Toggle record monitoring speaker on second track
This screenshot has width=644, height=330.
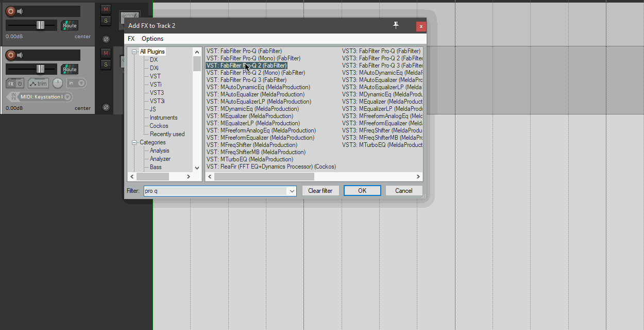20,55
